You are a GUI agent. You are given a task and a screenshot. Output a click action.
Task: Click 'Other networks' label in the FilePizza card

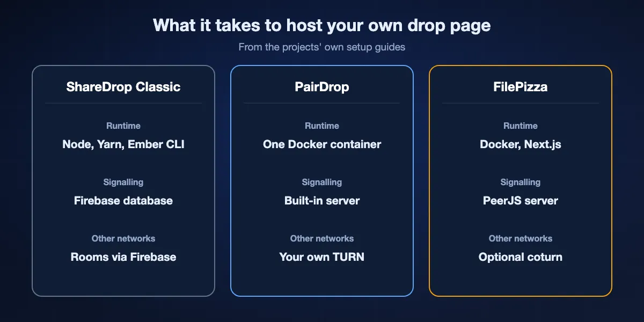pos(521,238)
